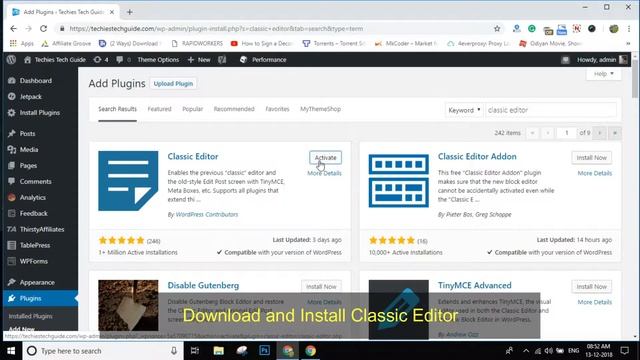Open a new browser tab
This screenshot has height=360, width=640.
coord(130,12)
